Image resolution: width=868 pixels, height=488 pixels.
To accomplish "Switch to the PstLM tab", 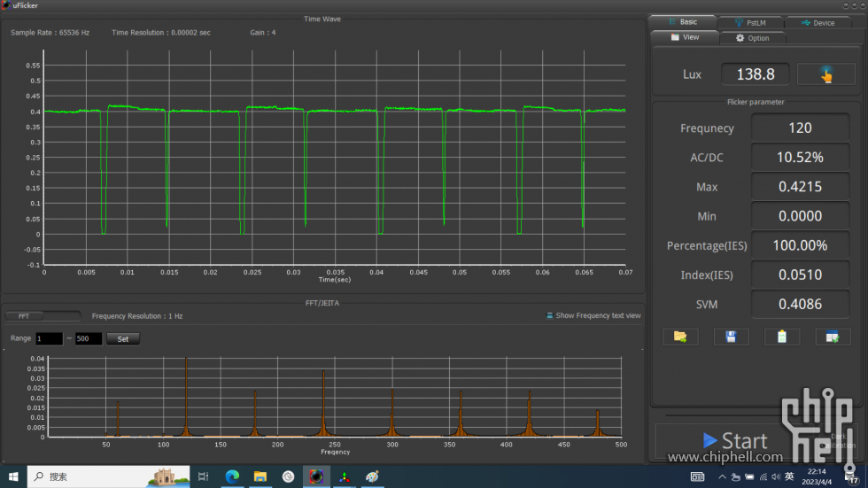I will [x=750, y=23].
